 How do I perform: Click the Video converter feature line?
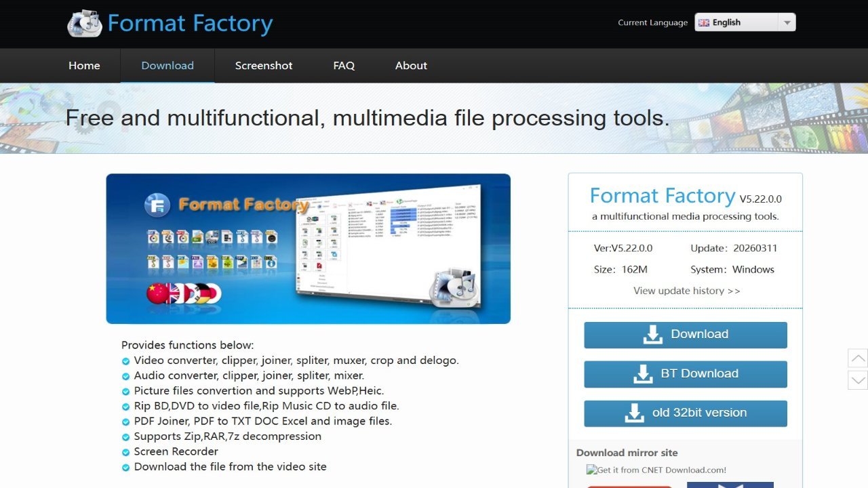[296, 361]
